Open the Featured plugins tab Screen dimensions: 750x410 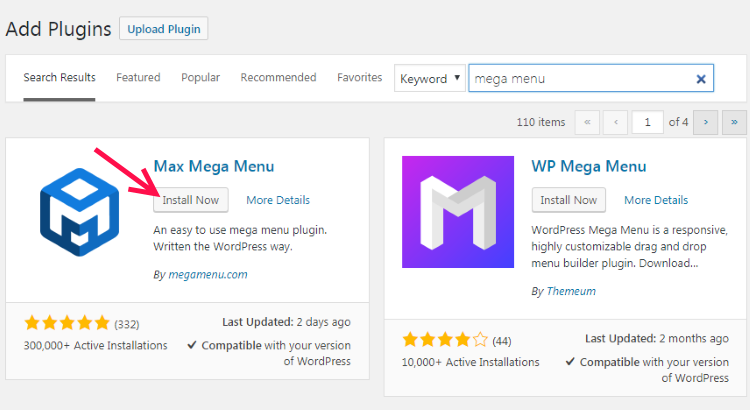(x=138, y=78)
